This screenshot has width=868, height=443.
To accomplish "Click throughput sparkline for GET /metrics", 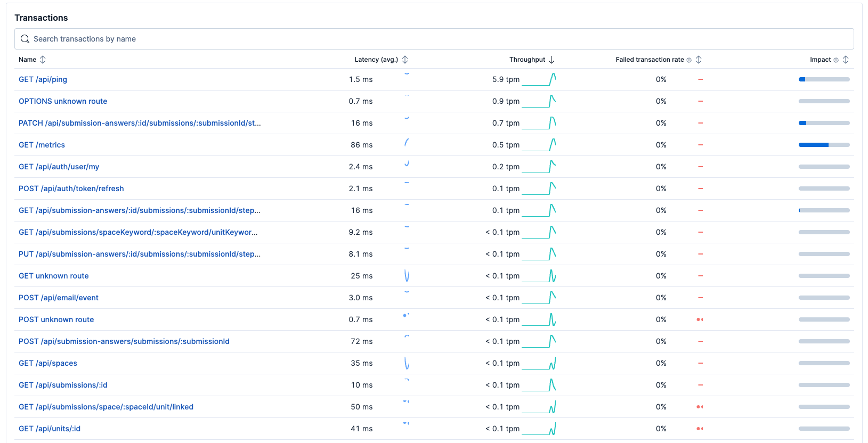I will (539, 145).
